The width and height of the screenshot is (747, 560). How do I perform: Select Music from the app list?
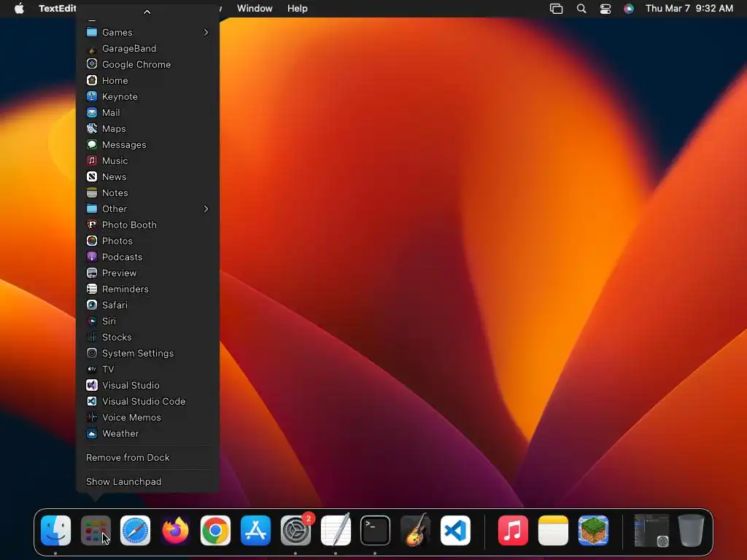pos(147,160)
